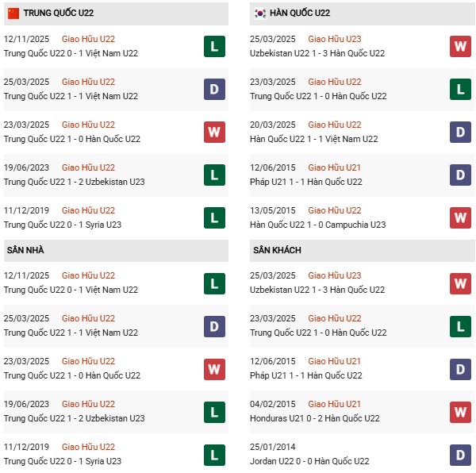Click the China flag icon
Screen dimensions: 476x473
point(13,13)
